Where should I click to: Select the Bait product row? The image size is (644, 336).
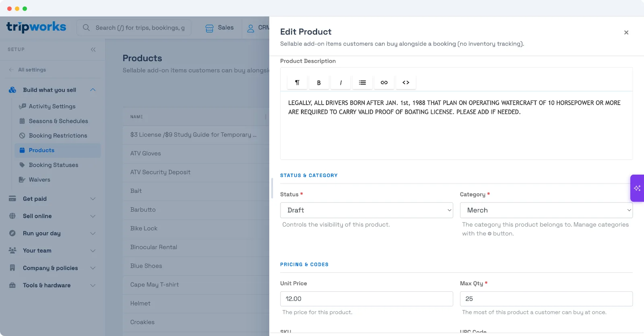[196, 191]
